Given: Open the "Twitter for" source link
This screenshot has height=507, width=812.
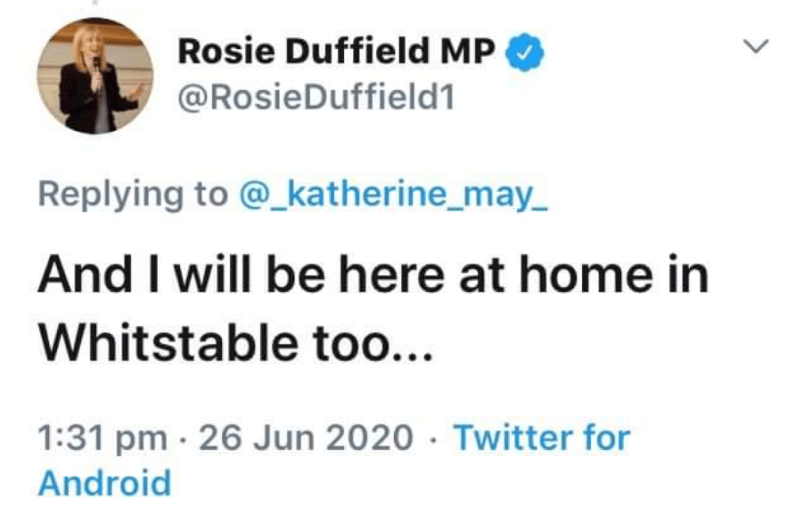Looking at the screenshot, I should coord(542,437).
